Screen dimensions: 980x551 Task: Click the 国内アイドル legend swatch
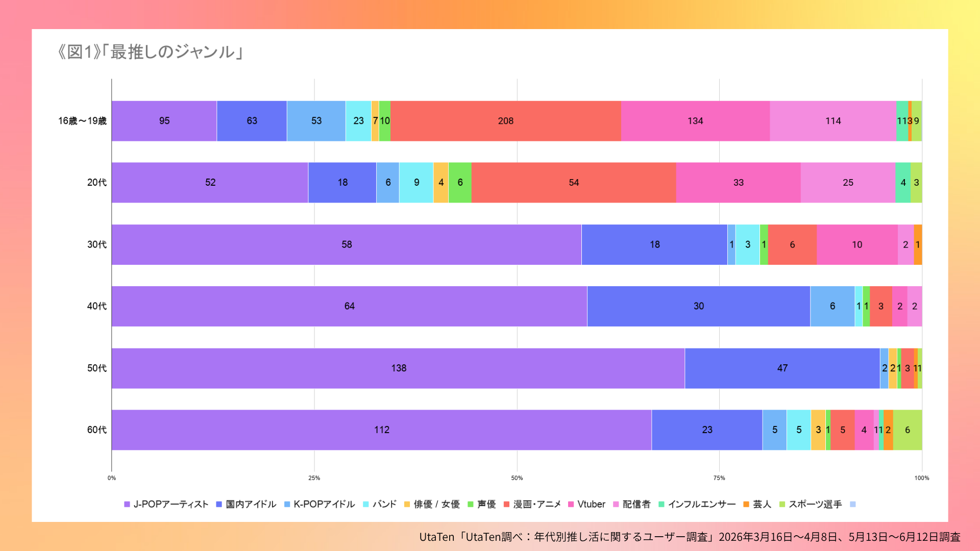tap(219, 504)
